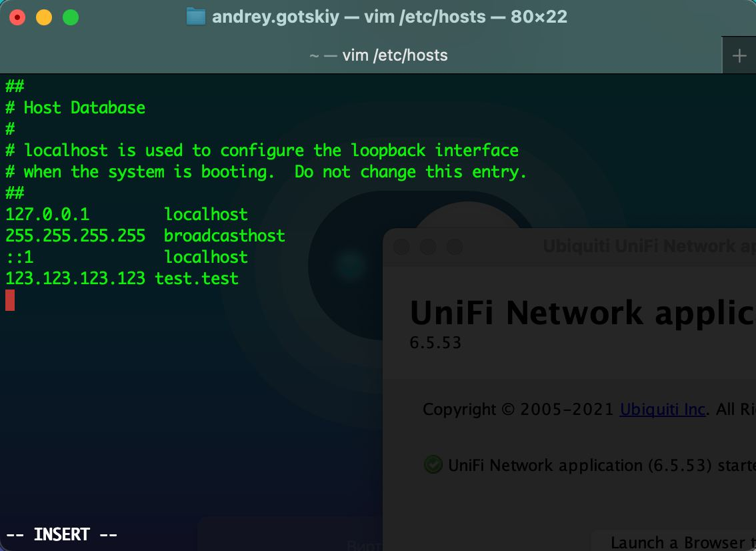The width and height of the screenshot is (756, 551).
Task: Close the UniFi Network application window
Action: click(401, 247)
